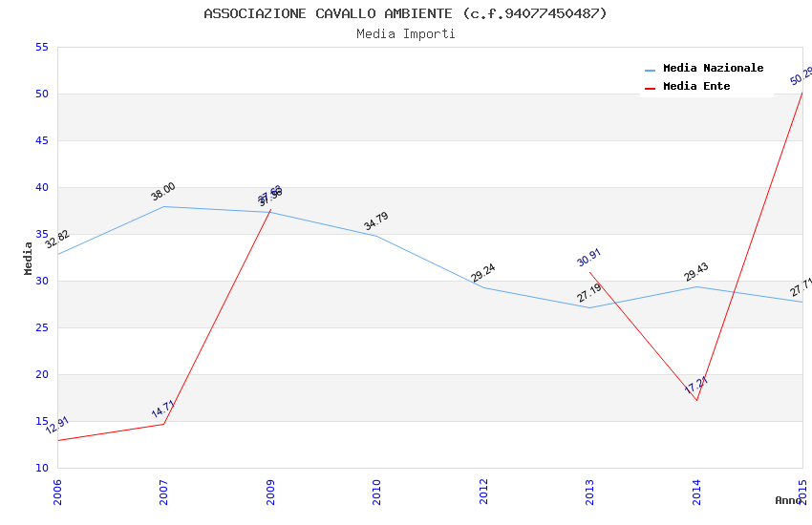Select the 2009 x-axis year label
The height and width of the screenshot is (525, 812).
click(270, 492)
